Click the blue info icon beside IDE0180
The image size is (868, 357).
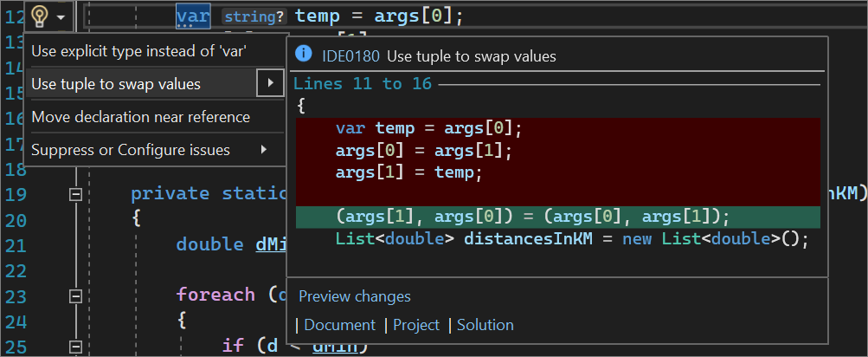pos(304,54)
